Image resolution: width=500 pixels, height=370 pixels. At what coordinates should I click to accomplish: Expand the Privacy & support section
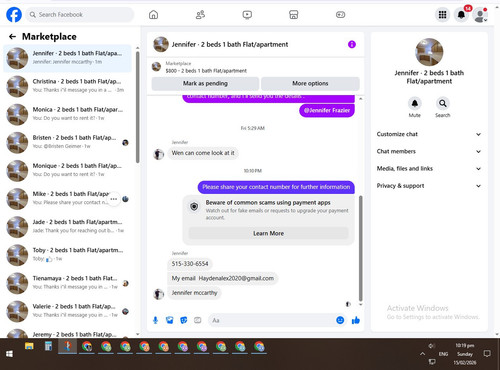429,186
